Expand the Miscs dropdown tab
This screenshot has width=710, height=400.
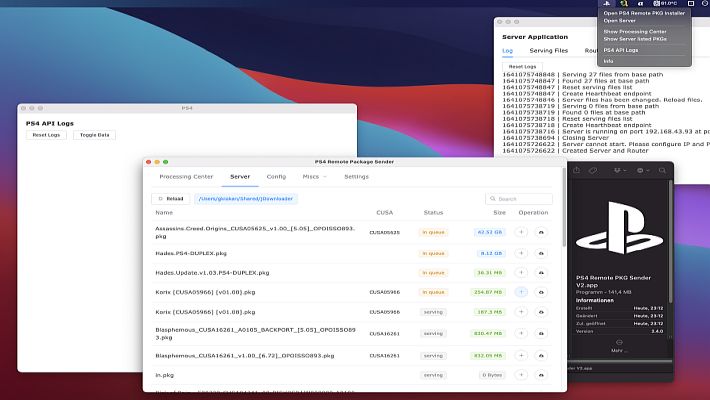pyautogui.click(x=314, y=177)
